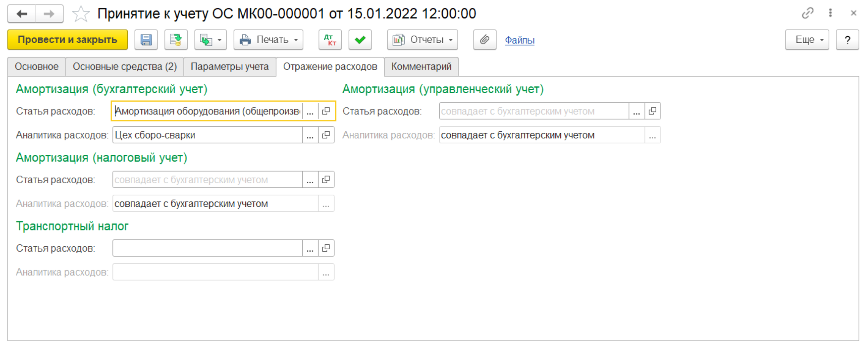The image size is (868, 348).
Task: Choose value for Цех сборо-сварки analytics
Action: (310, 135)
